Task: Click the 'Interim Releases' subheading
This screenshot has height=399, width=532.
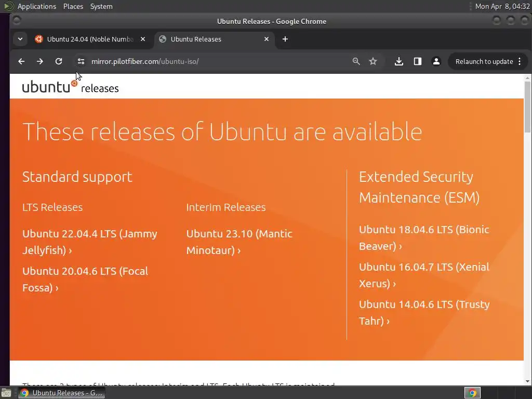Action: (226, 207)
